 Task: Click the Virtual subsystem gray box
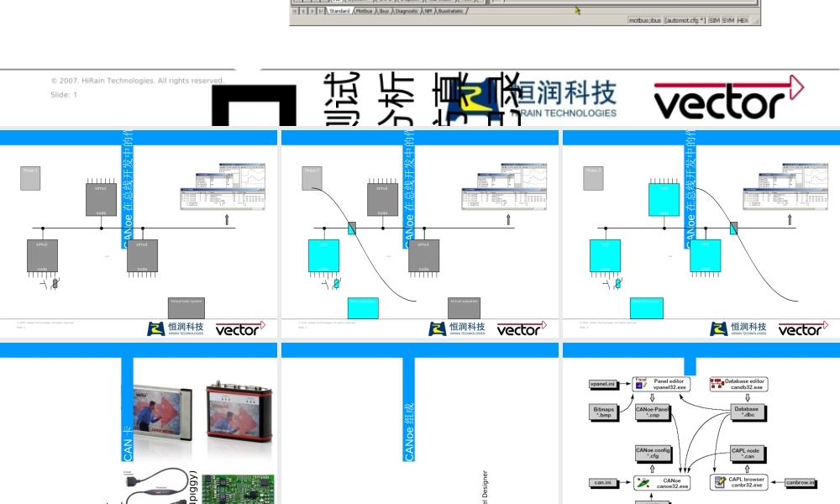[464, 308]
